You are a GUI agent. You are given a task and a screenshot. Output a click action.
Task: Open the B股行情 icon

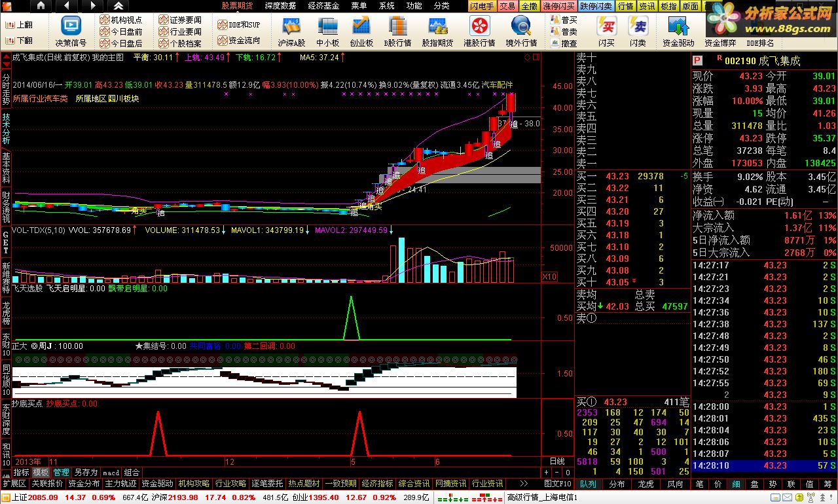[397, 31]
